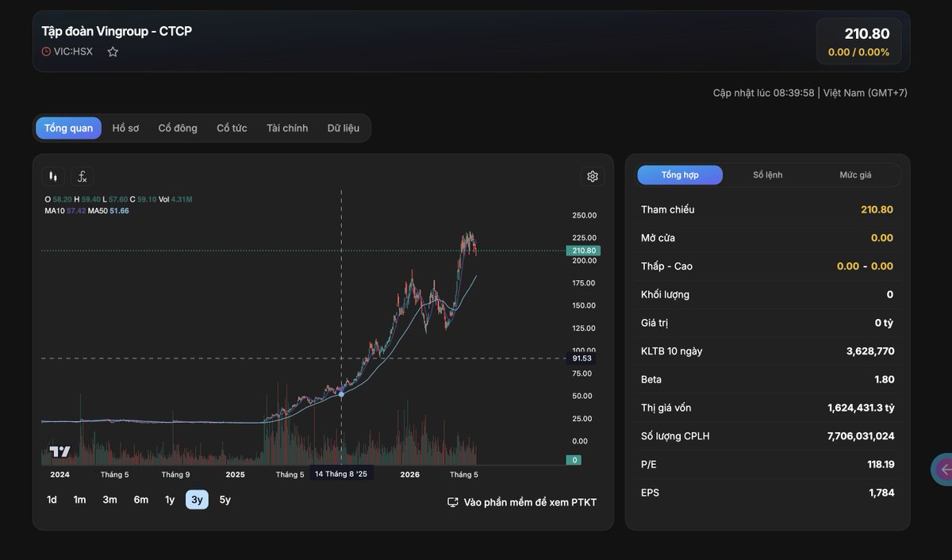The height and width of the screenshot is (560, 952).
Task: Open the Hồ sơ tab
Action: click(x=125, y=128)
